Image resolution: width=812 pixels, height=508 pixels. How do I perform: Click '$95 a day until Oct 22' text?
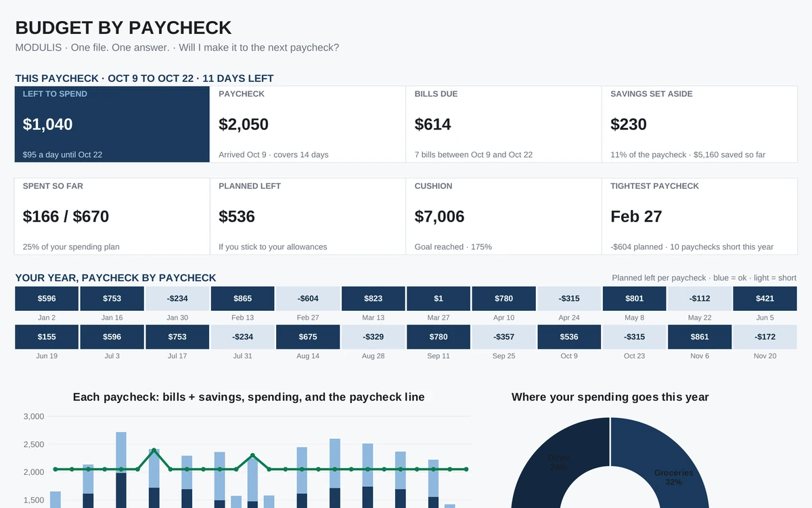pyautogui.click(x=62, y=154)
